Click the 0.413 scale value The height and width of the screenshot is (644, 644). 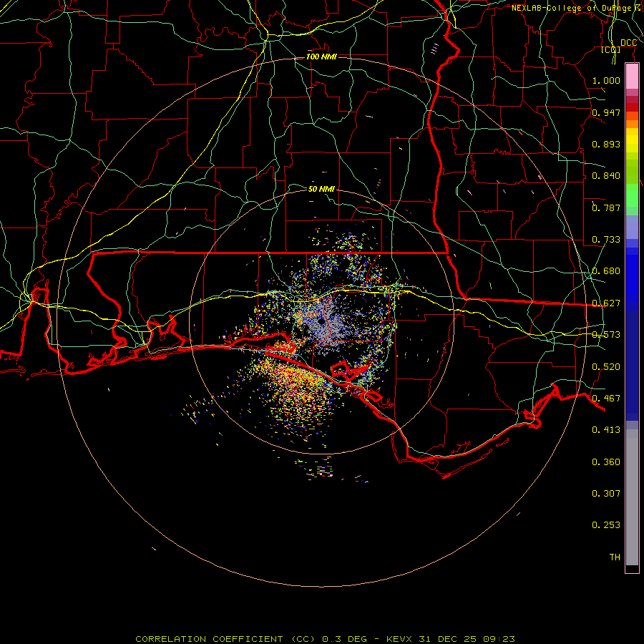[606, 430]
